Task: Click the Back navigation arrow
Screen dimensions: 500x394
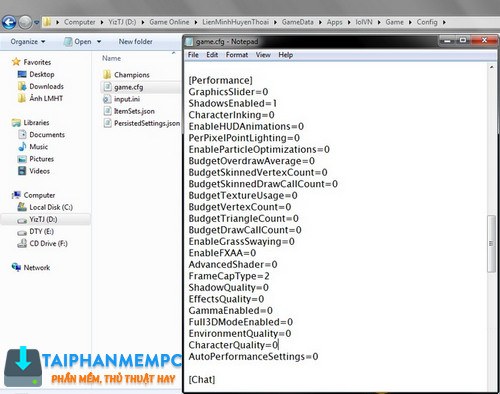Action: point(9,22)
